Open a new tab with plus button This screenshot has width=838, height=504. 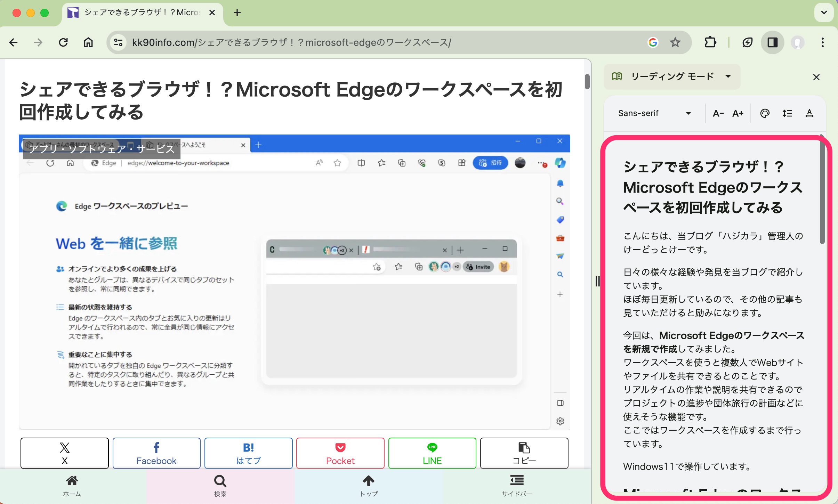(x=237, y=13)
